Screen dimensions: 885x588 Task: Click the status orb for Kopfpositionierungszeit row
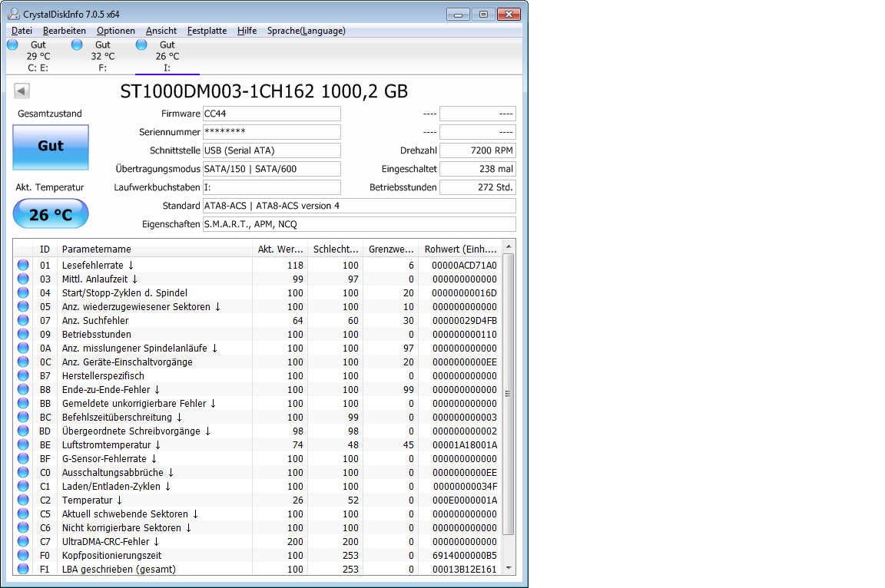(x=23, y=555)
